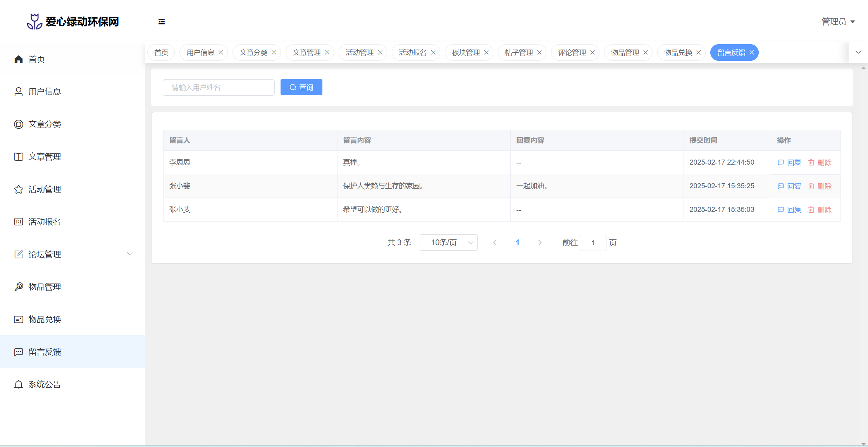The width and height of the screenshot is (868, 447).
Task: Open the tabs overflow chevron at right
Action: point(858,52)
